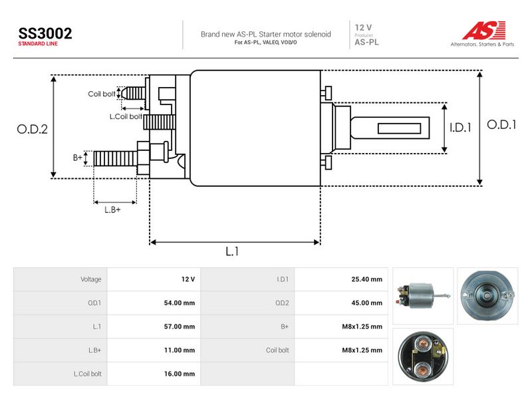Click the O.D.2 table label

coord(282,303)
